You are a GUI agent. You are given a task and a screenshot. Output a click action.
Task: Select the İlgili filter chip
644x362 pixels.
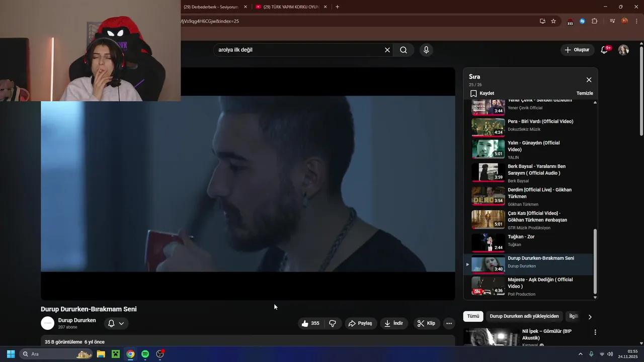coord(573,316)
